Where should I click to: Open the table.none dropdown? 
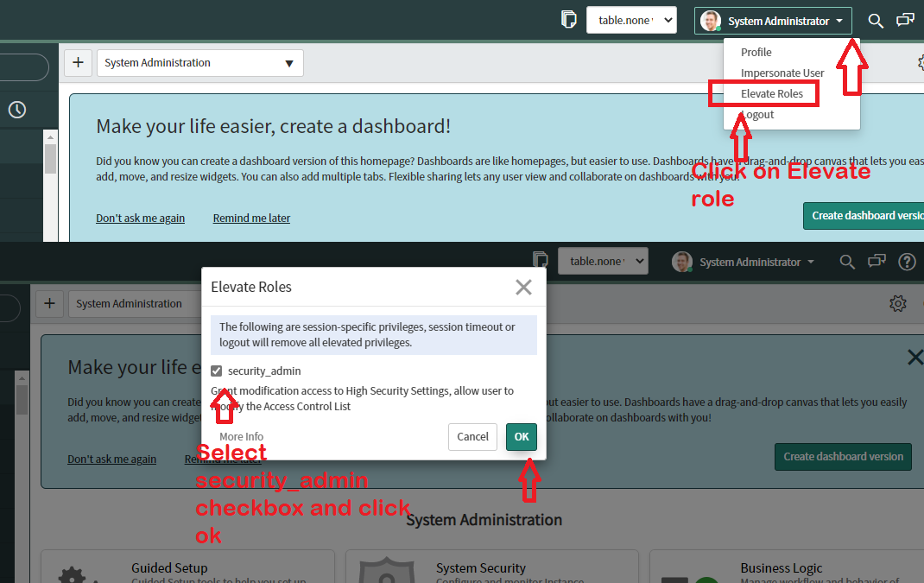631,19
